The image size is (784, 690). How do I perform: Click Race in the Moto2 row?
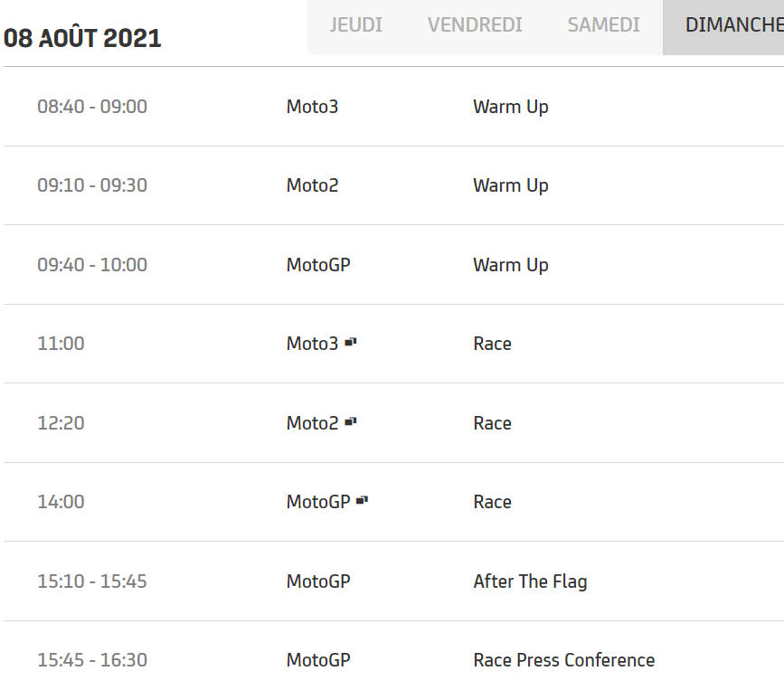tap(492, 423)
